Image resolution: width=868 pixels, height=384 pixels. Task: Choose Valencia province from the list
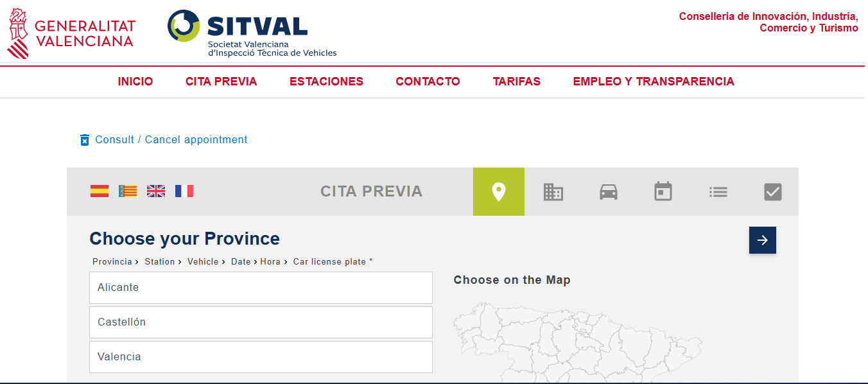click(x=261, y=357)
